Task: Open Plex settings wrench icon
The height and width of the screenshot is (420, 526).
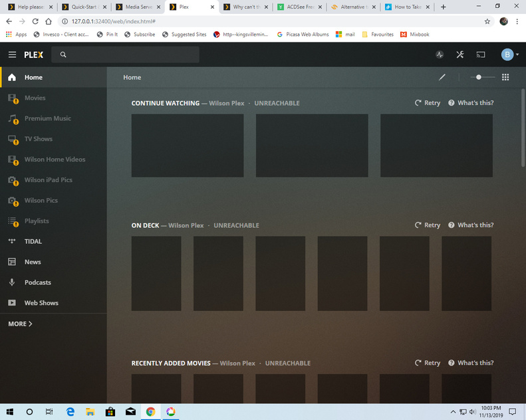Action: coord(460,54)
